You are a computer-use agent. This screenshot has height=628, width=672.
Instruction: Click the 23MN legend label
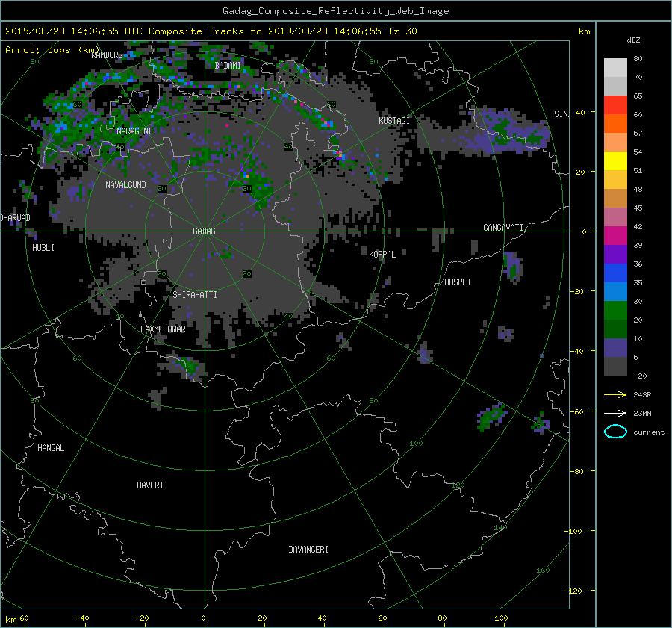coord(642,414)
